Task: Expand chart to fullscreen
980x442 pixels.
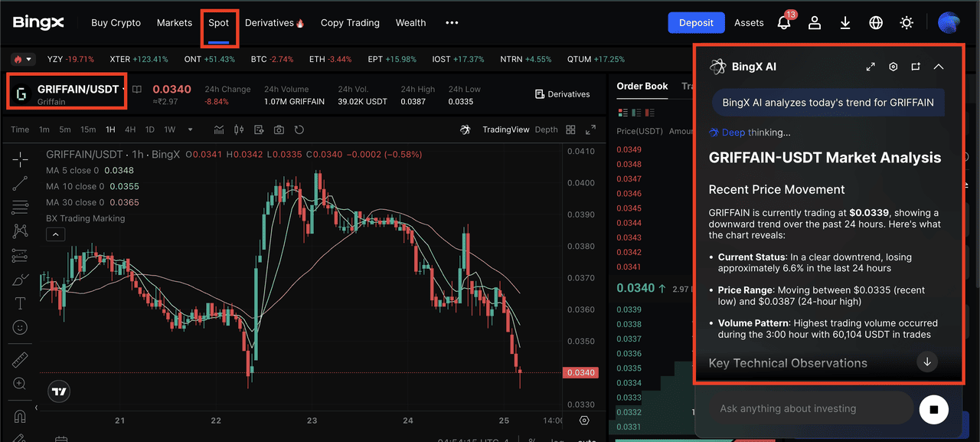Action: click(x=590, y=129)
